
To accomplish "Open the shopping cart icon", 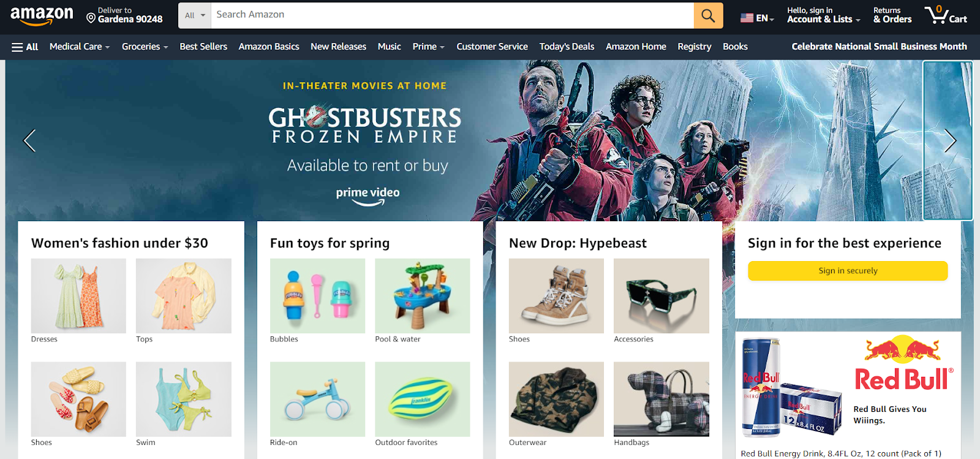I will (946, 15).
